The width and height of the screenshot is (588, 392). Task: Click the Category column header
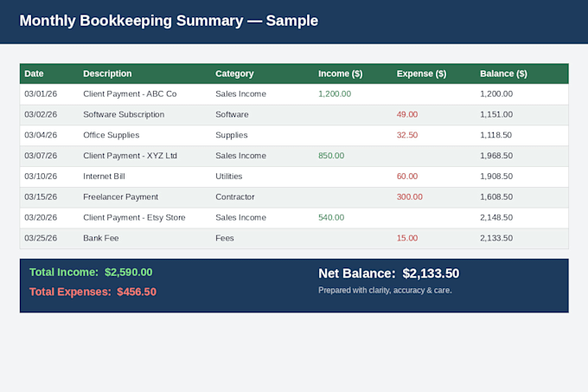point(234,74)
